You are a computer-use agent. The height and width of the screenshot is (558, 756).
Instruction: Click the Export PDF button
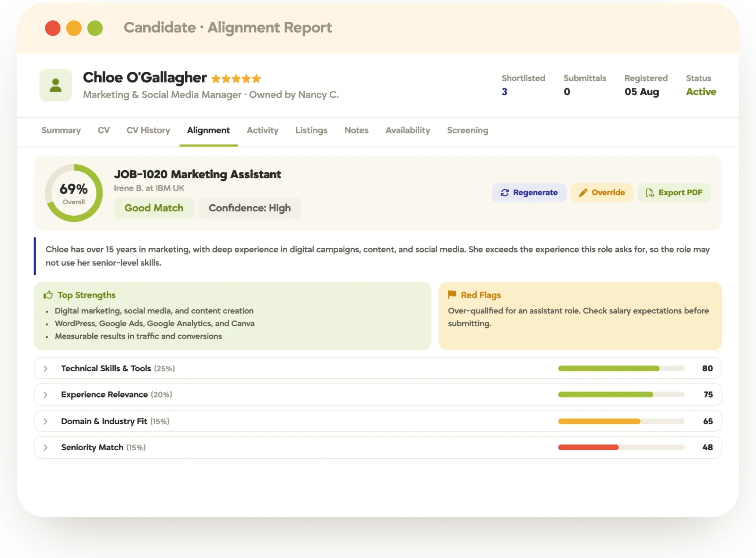(674, 192)
